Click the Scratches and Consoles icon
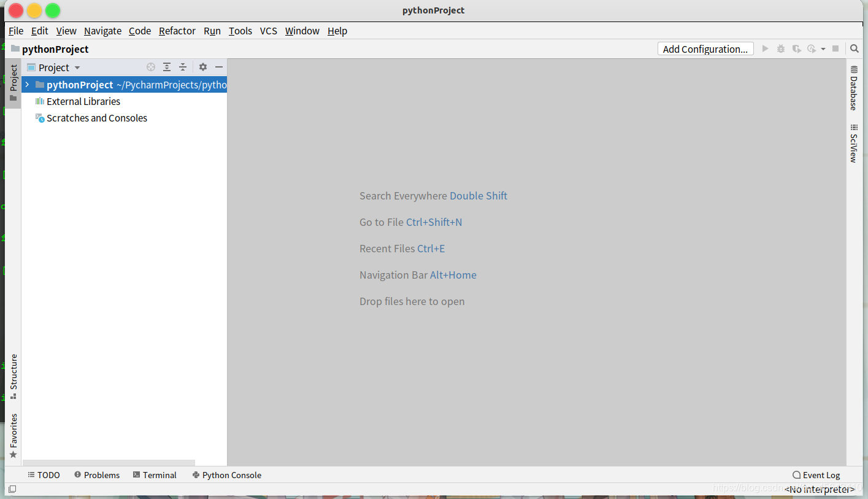The height and width of the screenshot is (499, 868). (x=40, y=118)
